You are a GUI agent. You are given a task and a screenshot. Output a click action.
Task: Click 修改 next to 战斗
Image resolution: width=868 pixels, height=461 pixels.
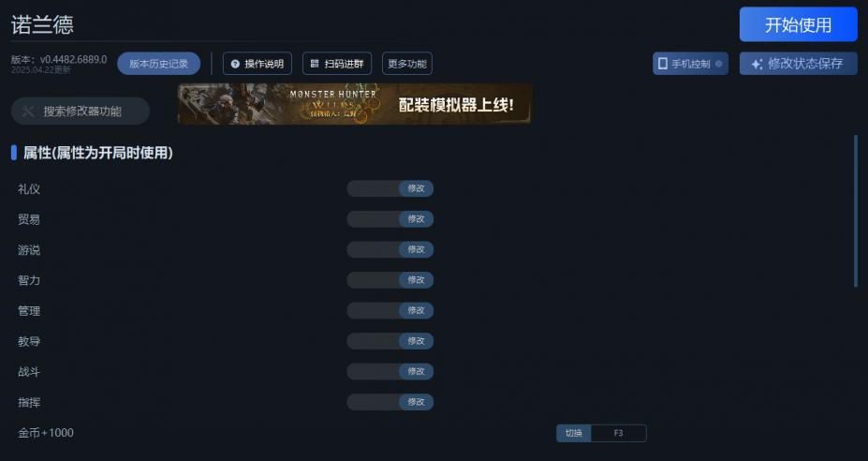tap(417, 371)
